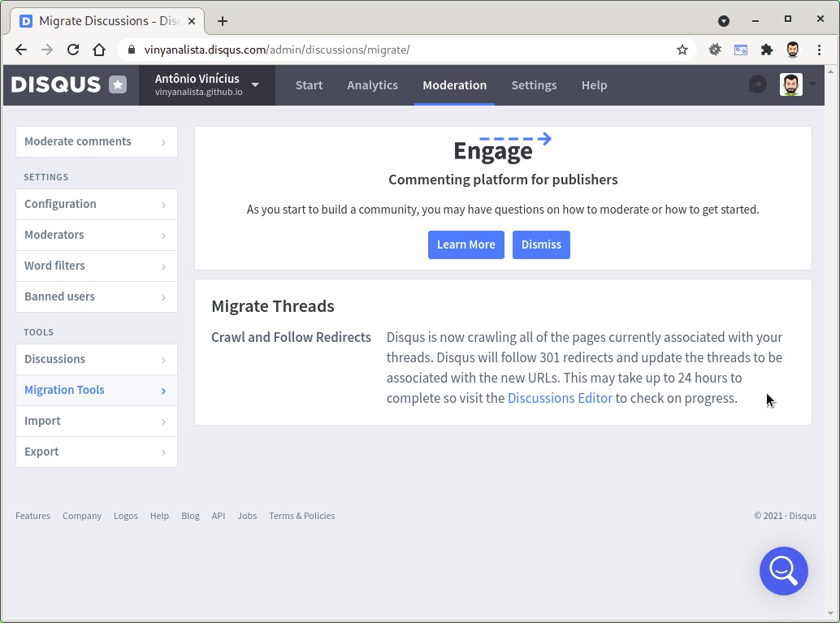Click the browser back arrow
This screenshot has width=840, height=623.
coord(21,50)
